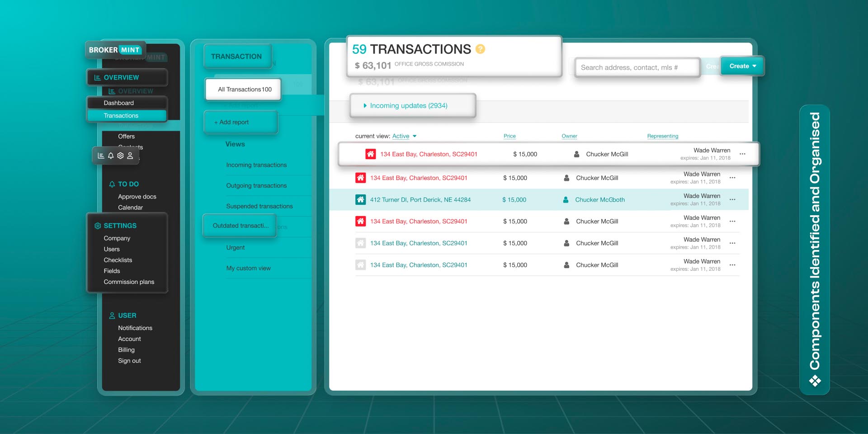Click the red house icon in topmost transaction row
Image resolution: width=868 pixels, height=434 pixels.
pyautogui.click(x=370, y=154)
